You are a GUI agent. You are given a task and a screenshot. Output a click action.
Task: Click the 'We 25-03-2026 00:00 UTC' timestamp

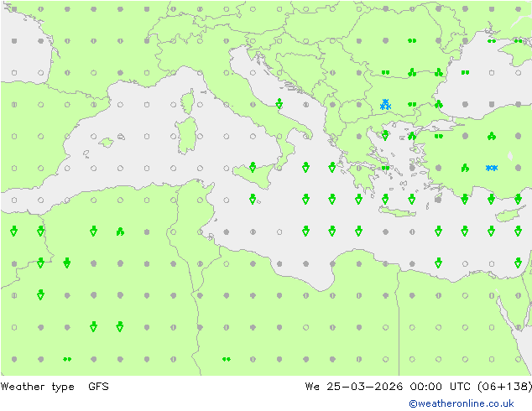pyautogui.click(x=388, y=386)
